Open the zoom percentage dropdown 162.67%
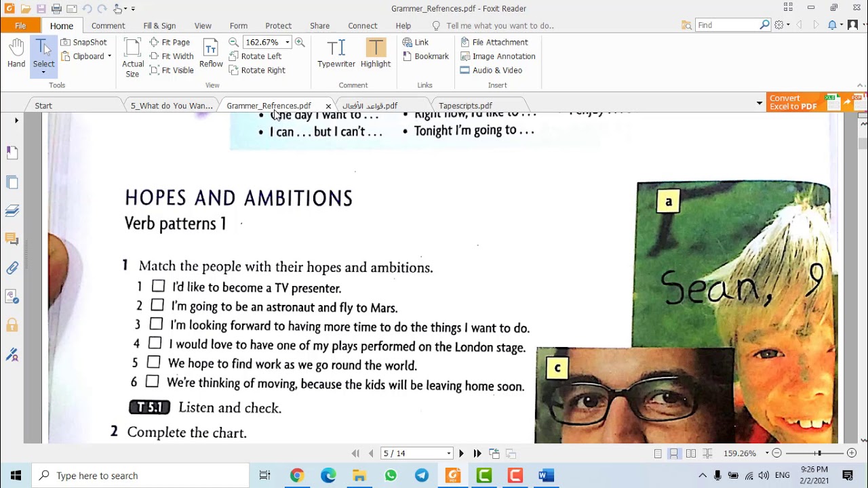This screenshot has height=488, width=868. 288,42
